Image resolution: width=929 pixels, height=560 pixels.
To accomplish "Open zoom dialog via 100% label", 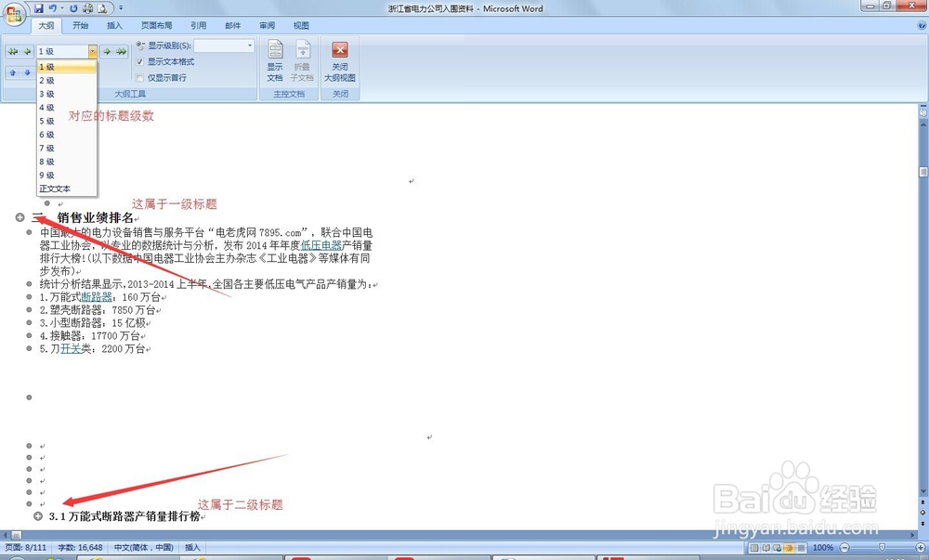I will click(823, 548).
